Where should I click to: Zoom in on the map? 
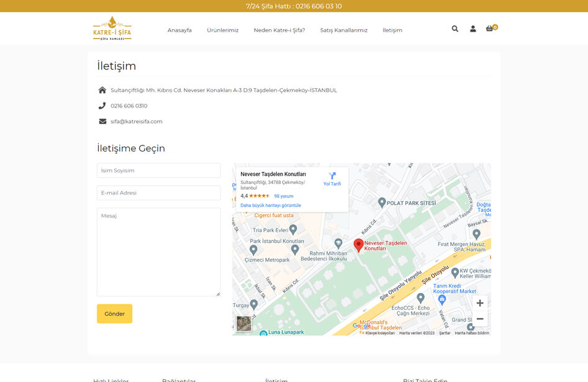(x=479, y=303)
